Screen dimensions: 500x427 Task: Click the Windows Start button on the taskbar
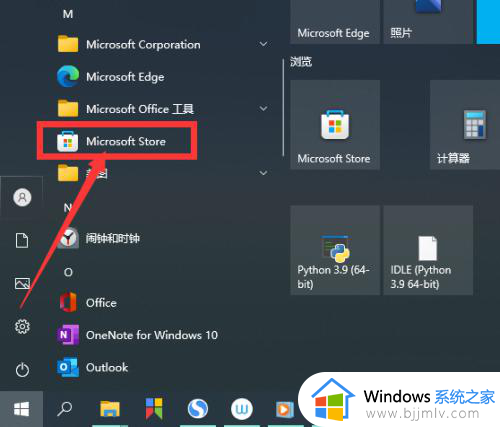point(21,409)
